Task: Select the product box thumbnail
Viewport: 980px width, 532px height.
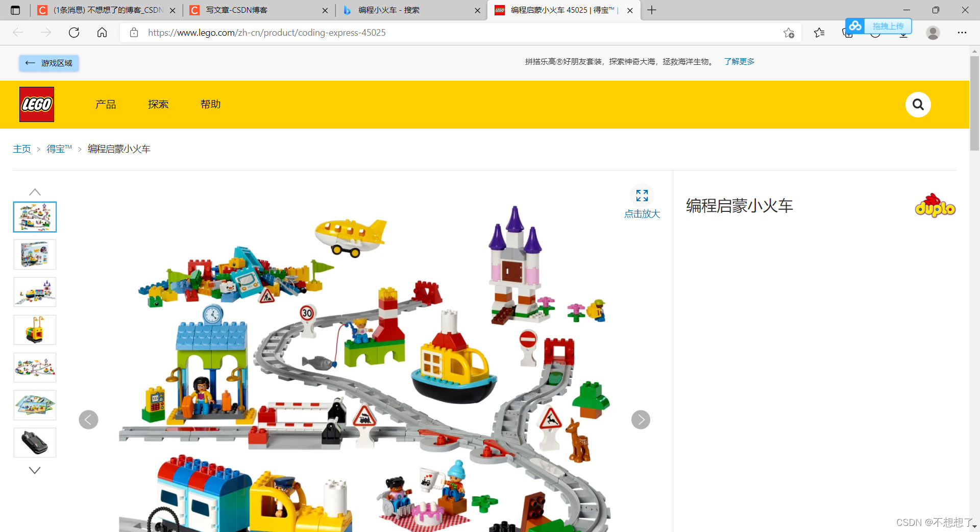Action: coord(35,255)
